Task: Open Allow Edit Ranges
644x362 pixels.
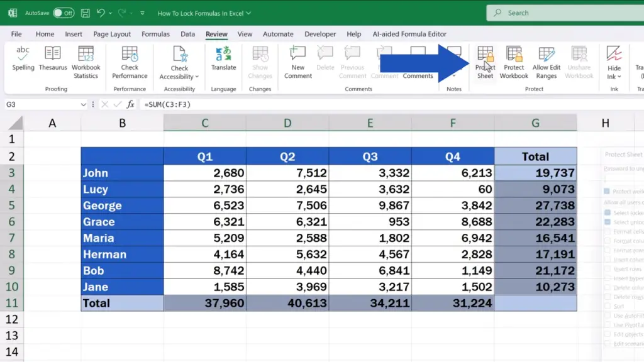Action: 546,62
